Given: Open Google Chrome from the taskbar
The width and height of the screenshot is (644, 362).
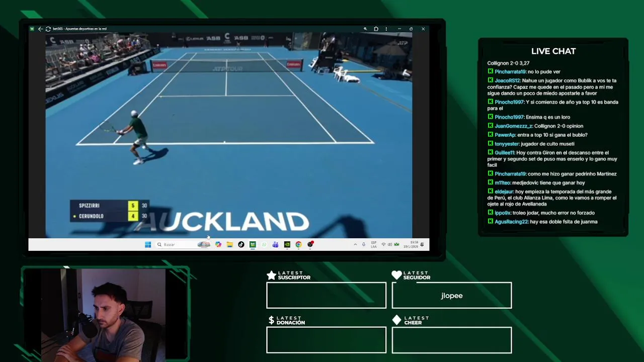Looking at the screenshot, I should (298, 244).
